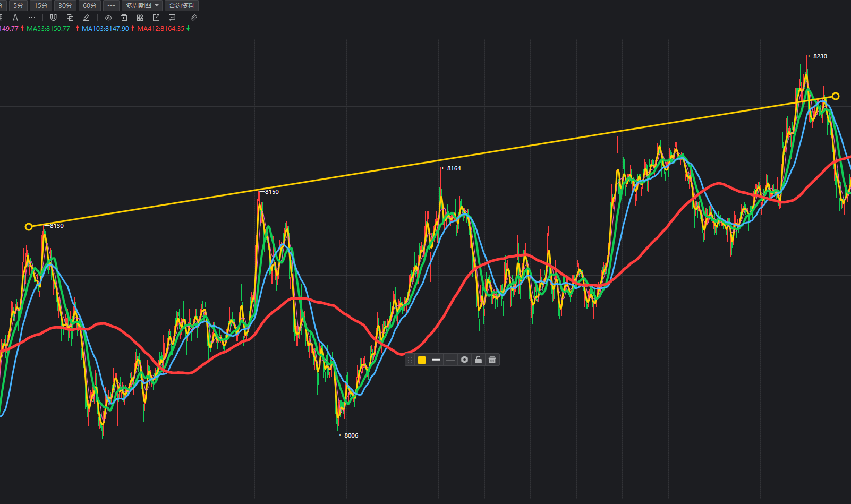This screenshot has height=504, width=851.
Task: Click the MA412:8164.35 indicator label
Action: coord(161,29)
